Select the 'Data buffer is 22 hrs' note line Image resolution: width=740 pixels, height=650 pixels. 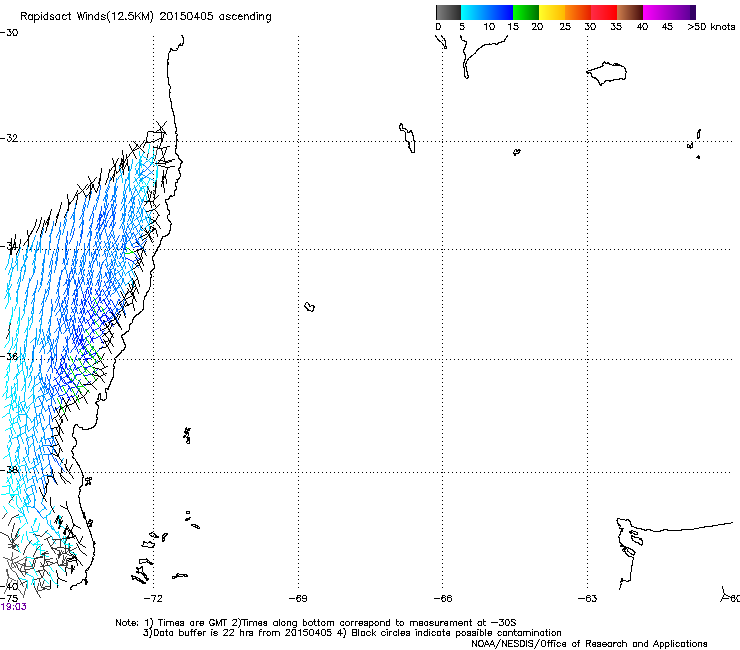(x=352, y=633)
